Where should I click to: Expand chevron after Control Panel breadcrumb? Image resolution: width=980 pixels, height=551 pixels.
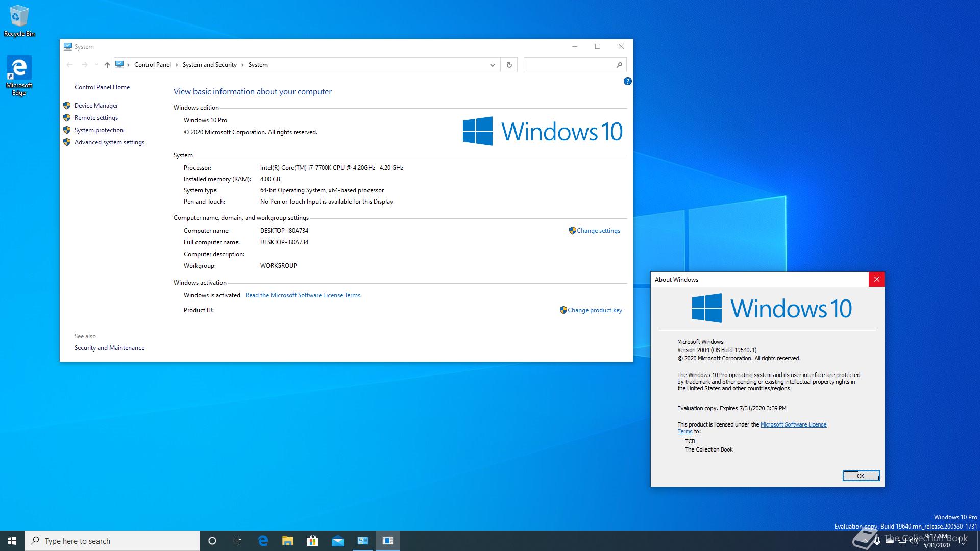177,65
